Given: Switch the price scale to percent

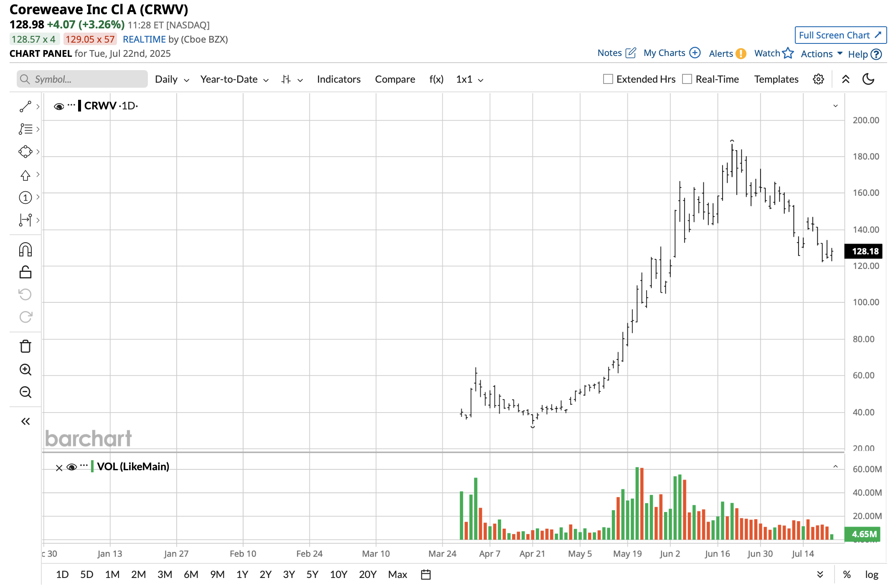Looking at the screenshot, I should tap(847, 575).
